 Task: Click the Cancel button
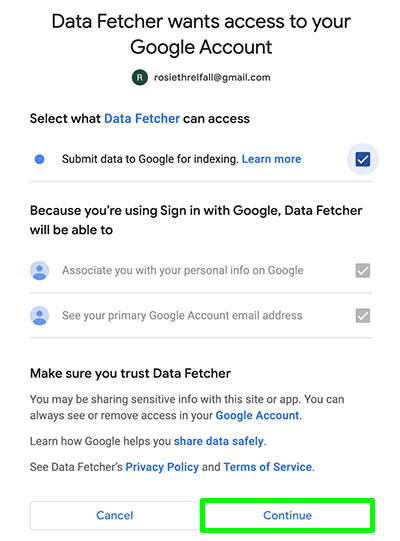[115, 515]
